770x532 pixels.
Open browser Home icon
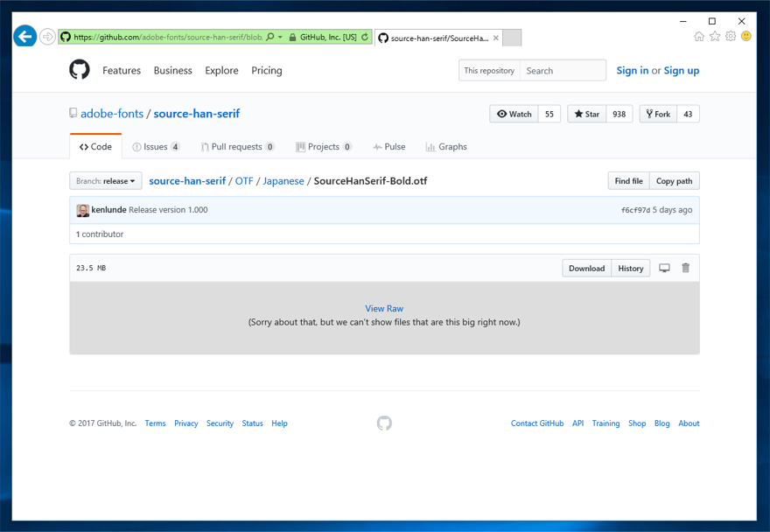699,37
